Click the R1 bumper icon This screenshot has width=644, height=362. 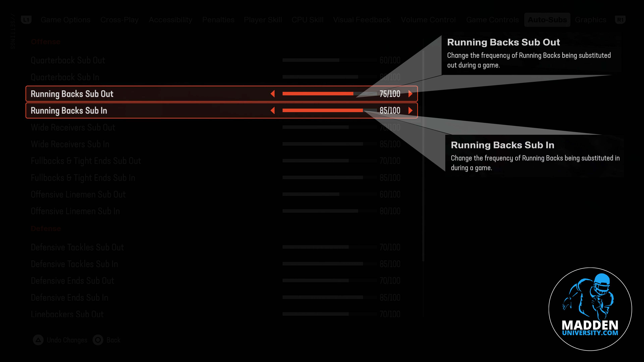point(620,20)
